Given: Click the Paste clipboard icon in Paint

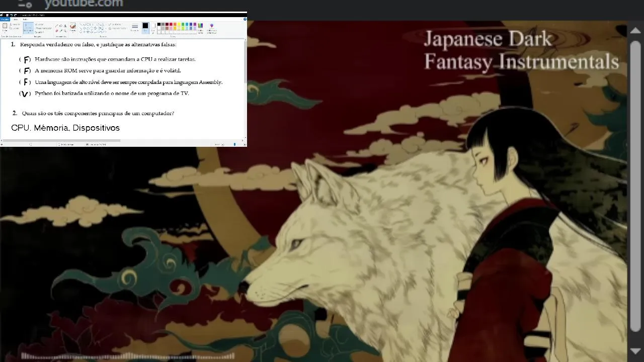Looking at the screenshot, I should click(x=5, y=25).
